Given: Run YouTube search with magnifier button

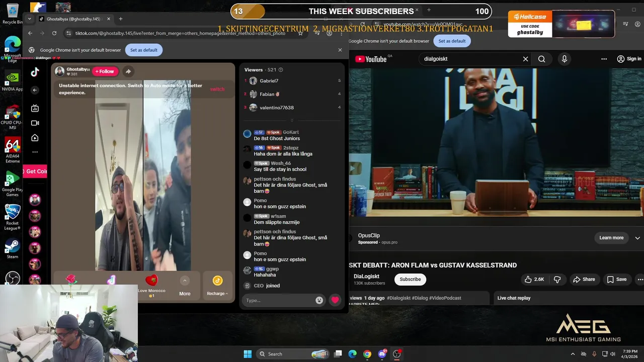Looking at the screenshot, I should tap(541, 59).
